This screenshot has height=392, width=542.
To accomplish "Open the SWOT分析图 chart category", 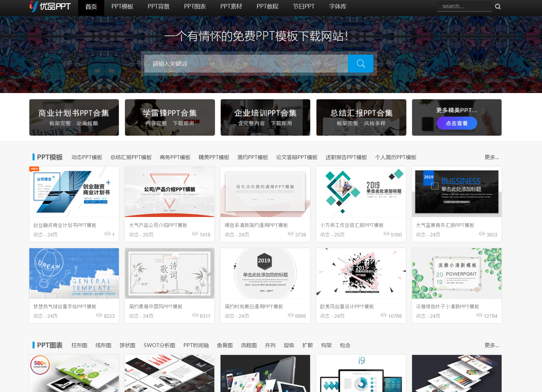I will click(159, 345).
